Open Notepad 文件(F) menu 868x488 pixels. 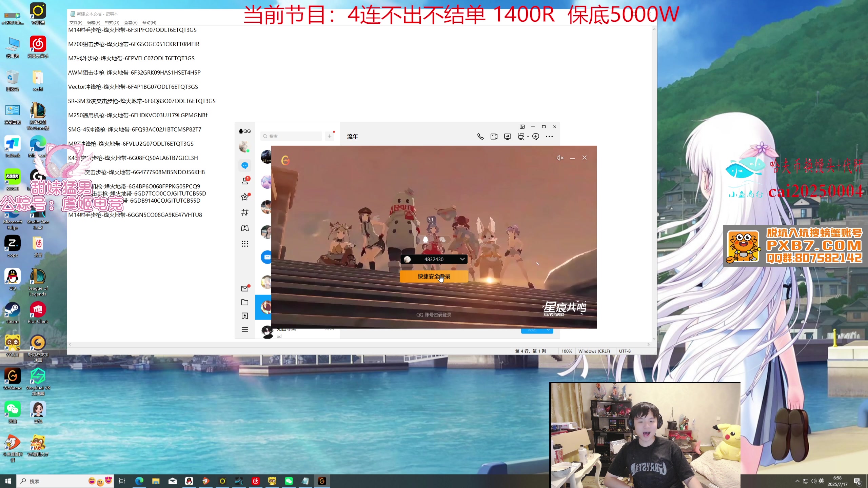pos(76,22)
